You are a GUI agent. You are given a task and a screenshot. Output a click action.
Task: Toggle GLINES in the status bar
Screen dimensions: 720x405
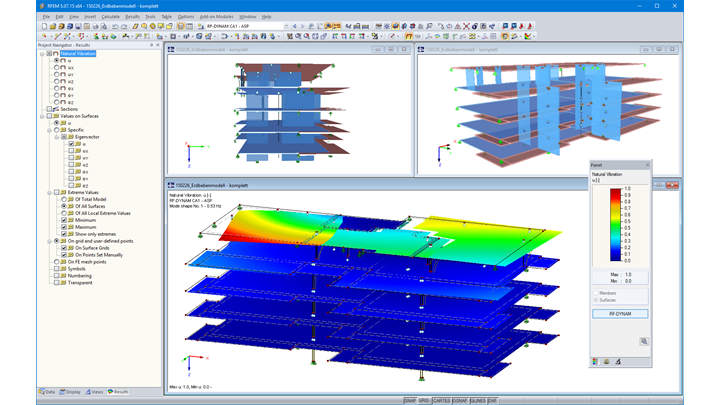click(x=478, y=400)
